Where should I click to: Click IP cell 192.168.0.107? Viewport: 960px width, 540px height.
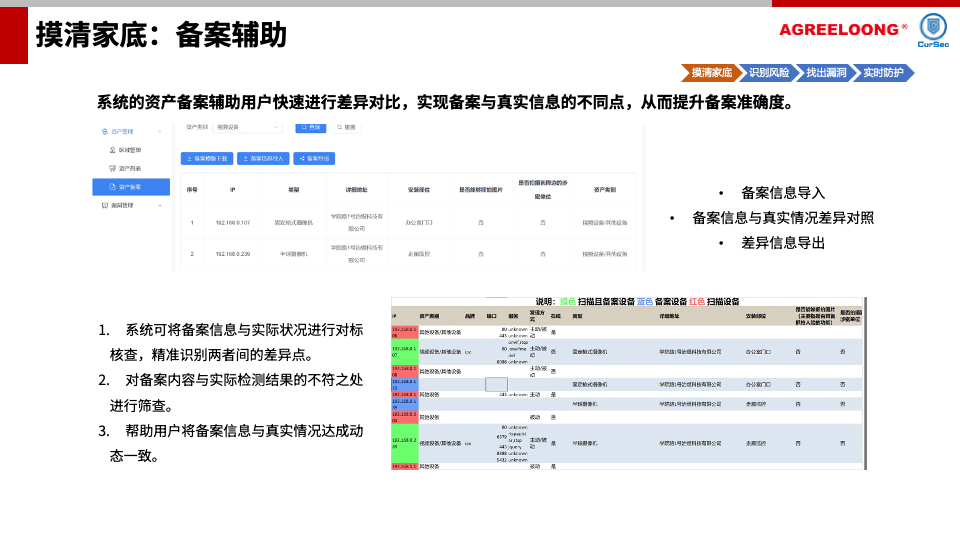coord(233,223)
